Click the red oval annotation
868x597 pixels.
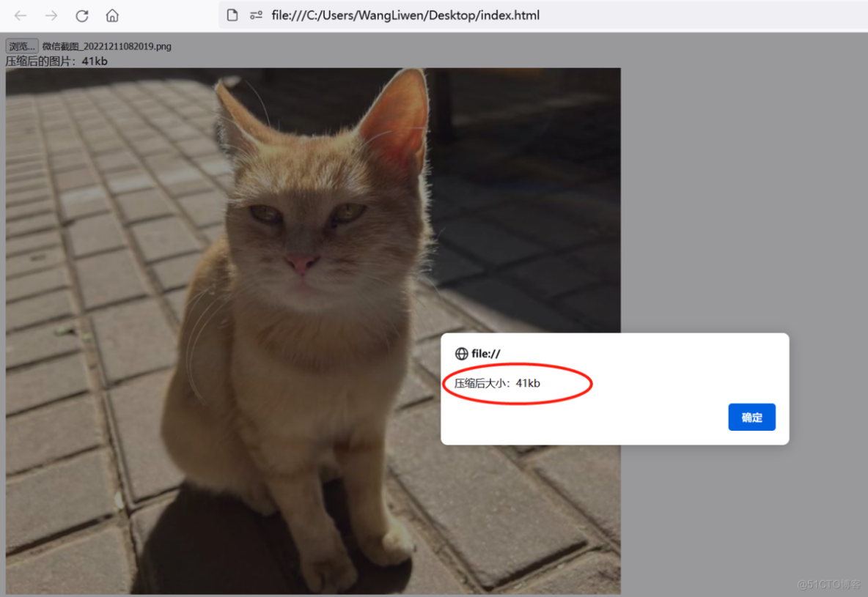tap(518, 382)
